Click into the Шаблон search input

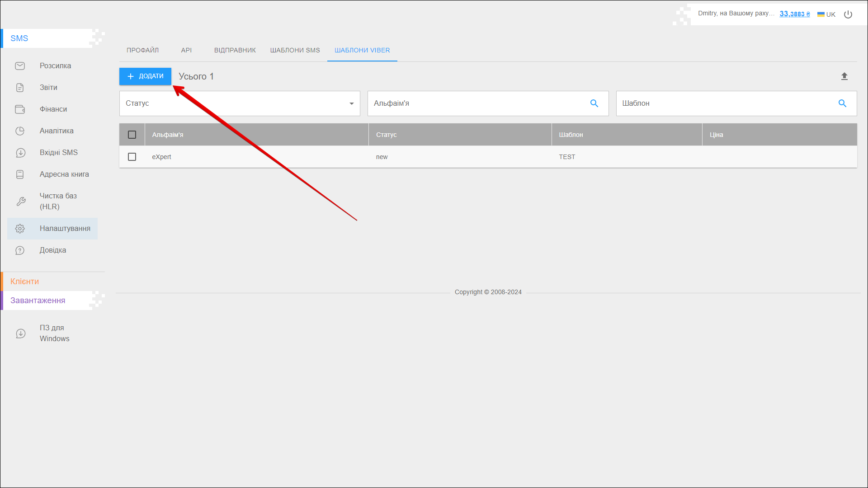pos(723,103)
